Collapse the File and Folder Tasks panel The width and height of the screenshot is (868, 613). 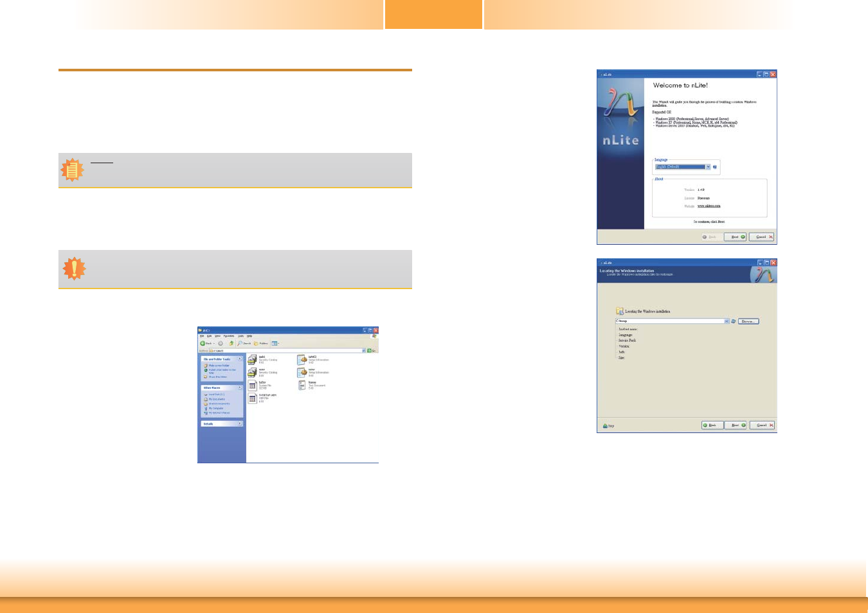point(240,359)
